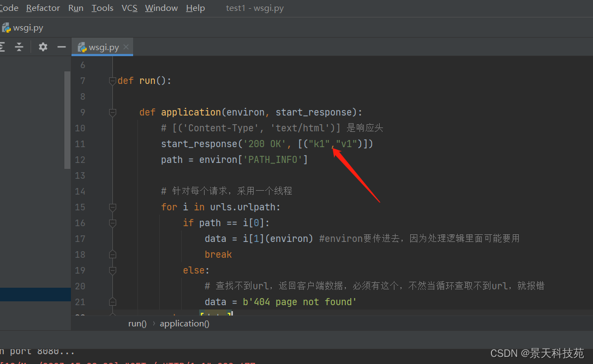
Task: Click 'i[1](environ)' call on line 17
Action: [278, 239]
